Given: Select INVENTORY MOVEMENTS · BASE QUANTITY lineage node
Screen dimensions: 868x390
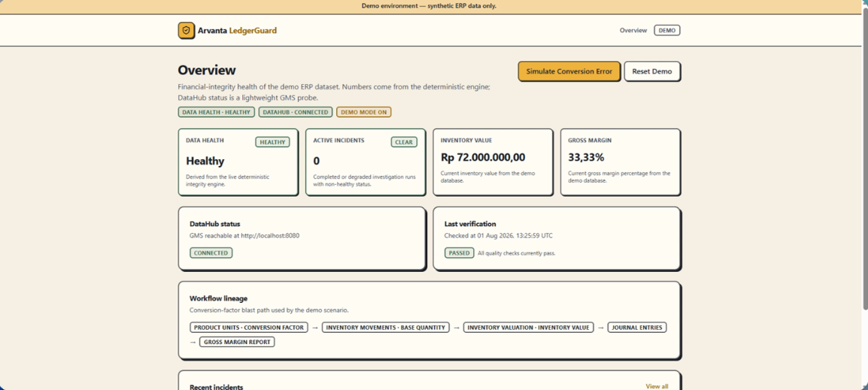Looking at the screenshot, I should [385, 328].
